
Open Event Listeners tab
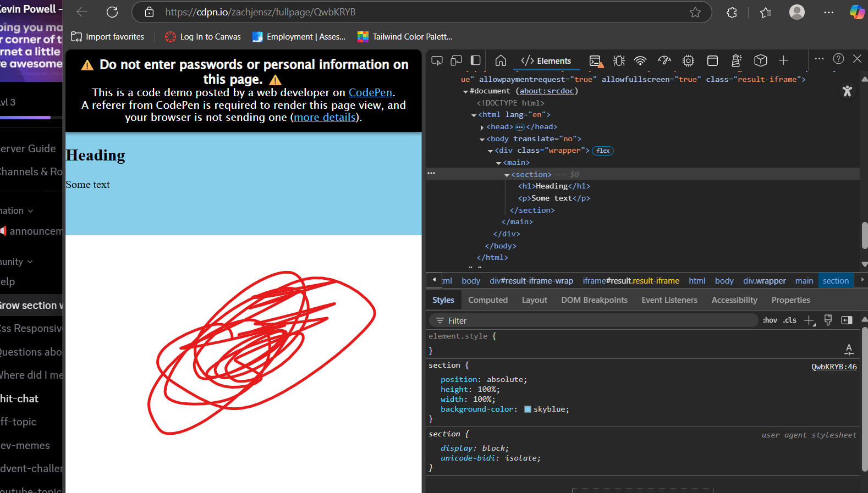tap(669, 300)
